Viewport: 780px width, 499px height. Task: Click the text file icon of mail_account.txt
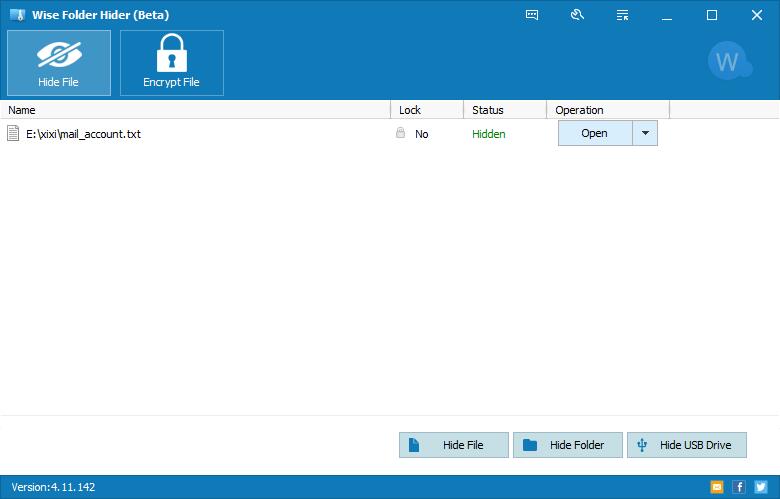[13, 133]
